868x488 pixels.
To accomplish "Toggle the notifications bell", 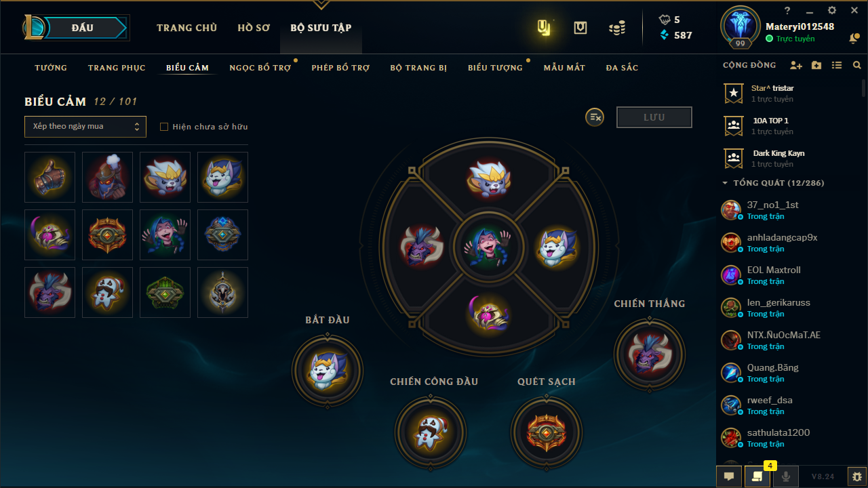I will pos(854,39).
